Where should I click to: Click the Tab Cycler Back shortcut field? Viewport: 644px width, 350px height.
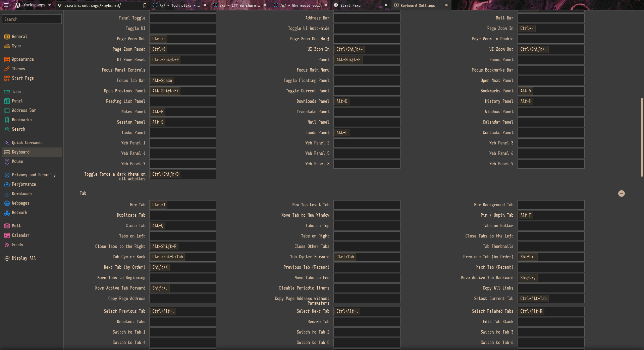click(x=183, y=257)
